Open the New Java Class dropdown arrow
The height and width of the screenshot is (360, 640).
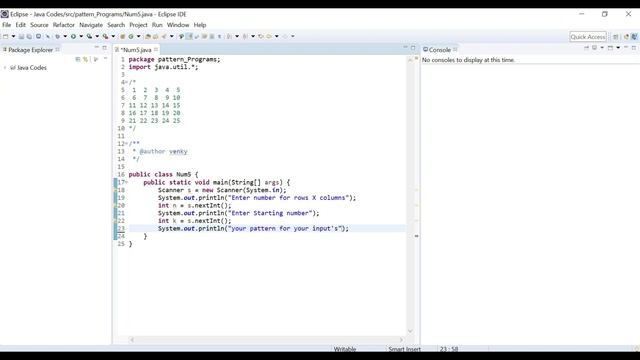click(x=138, y=36)
